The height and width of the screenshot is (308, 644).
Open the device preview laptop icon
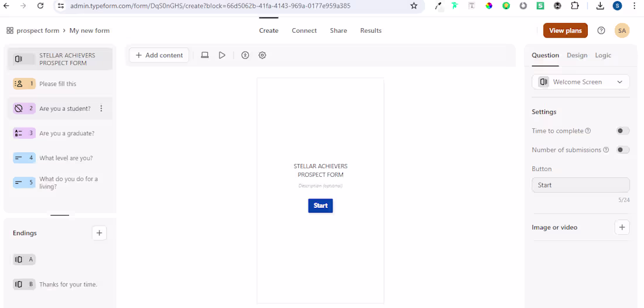(x=205, y=55)
